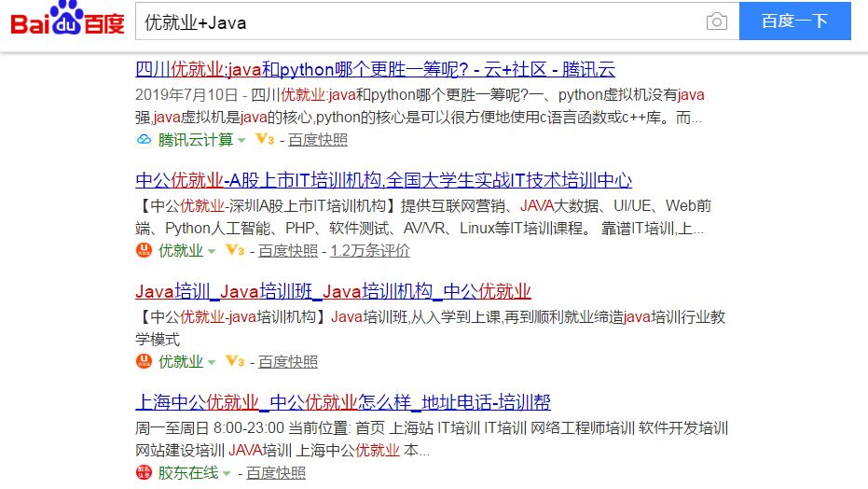Click V3 badge in the 腾讯云计算 row
Screen dimensions: 868x489
(265, 140)
